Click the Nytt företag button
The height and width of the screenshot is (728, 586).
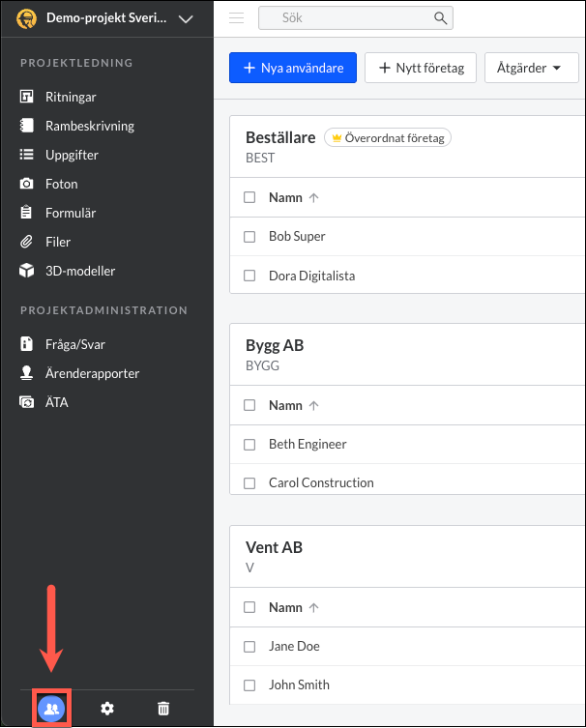(421, 68)
